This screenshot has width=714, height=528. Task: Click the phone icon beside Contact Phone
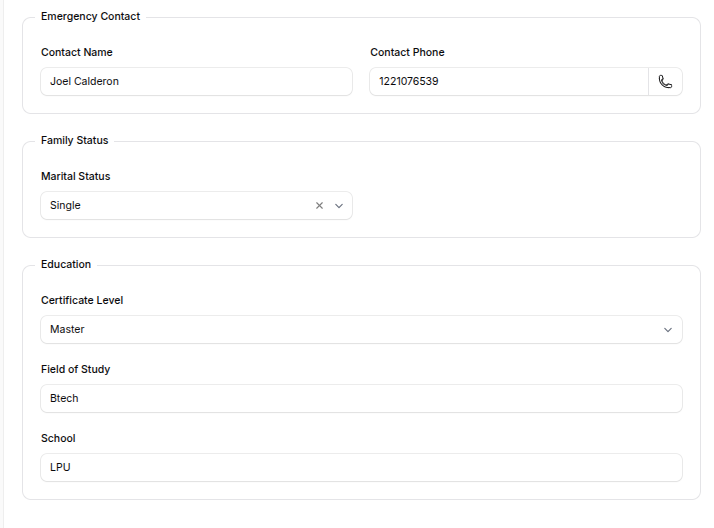pyautogui.click(x=665, y=82)
